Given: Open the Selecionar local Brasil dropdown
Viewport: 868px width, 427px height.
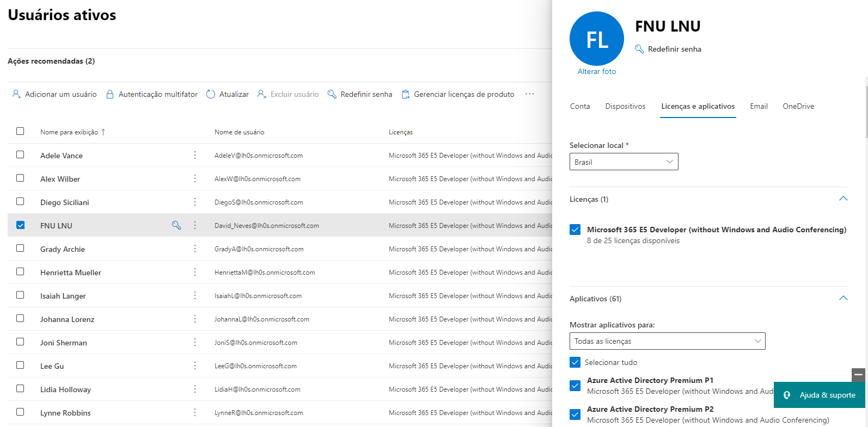Looking at the screenshot, I should pyautogui.click(x=624, y=162).
